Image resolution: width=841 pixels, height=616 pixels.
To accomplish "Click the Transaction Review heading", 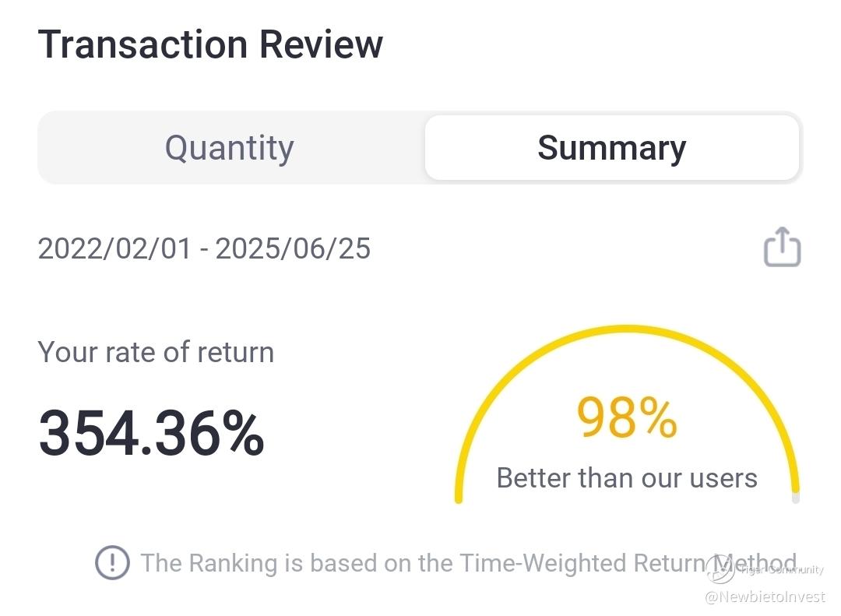I will pyautogui.click(x=210, y=44).
